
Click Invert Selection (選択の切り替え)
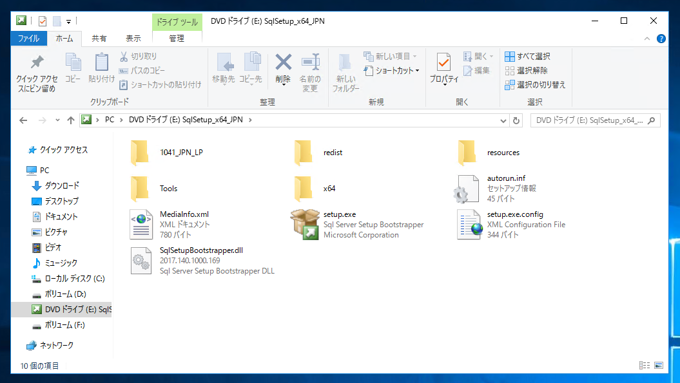coord(535,85)
